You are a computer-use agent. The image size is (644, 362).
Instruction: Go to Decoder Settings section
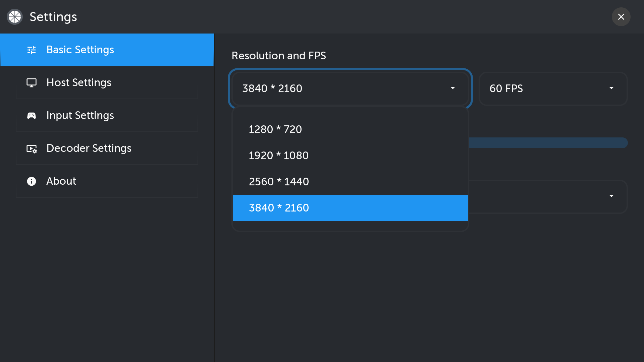tap(89, 148)
